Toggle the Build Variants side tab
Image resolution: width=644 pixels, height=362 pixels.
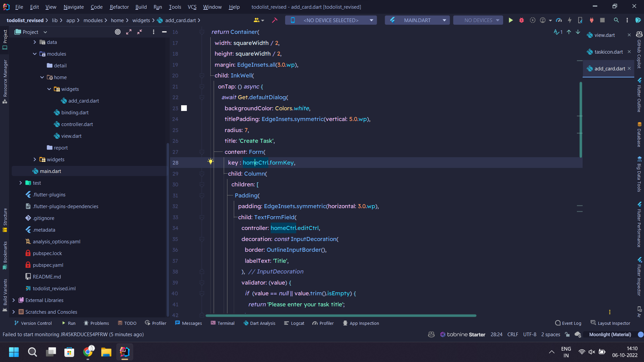pos(5,295)
